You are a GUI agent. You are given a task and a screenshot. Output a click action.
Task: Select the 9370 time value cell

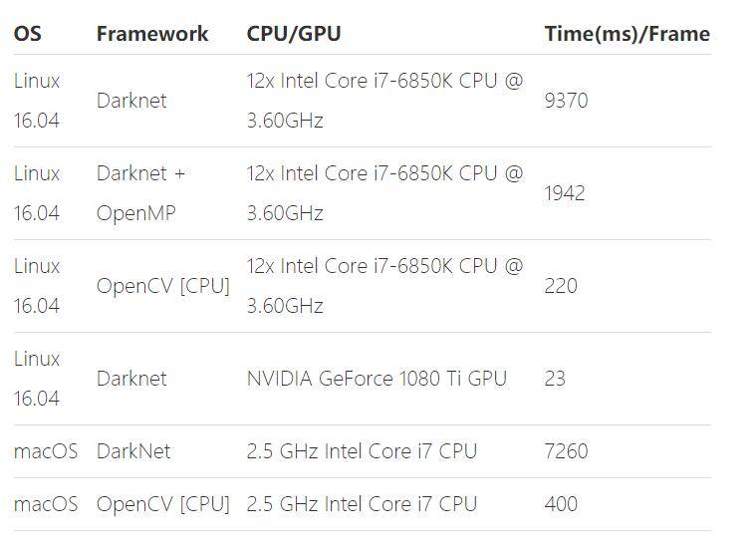pos(566,101)
